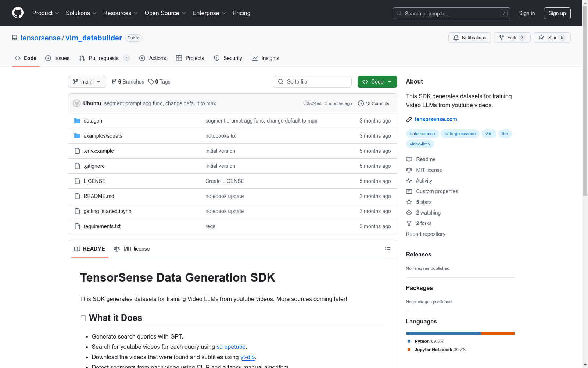Viewport: 588px width, 368px height.
Task: Open the main branch selector
Action: (87, 82)
